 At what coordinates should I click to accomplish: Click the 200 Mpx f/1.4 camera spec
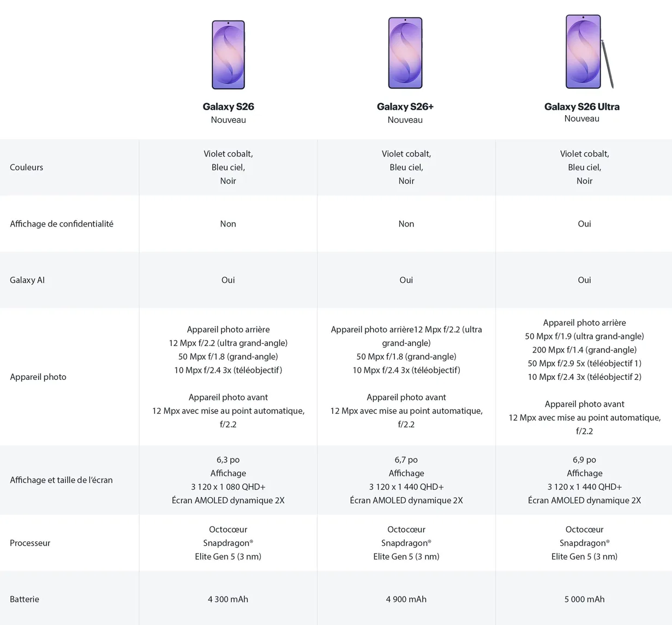pyautogui.click(x=584, y=350)
